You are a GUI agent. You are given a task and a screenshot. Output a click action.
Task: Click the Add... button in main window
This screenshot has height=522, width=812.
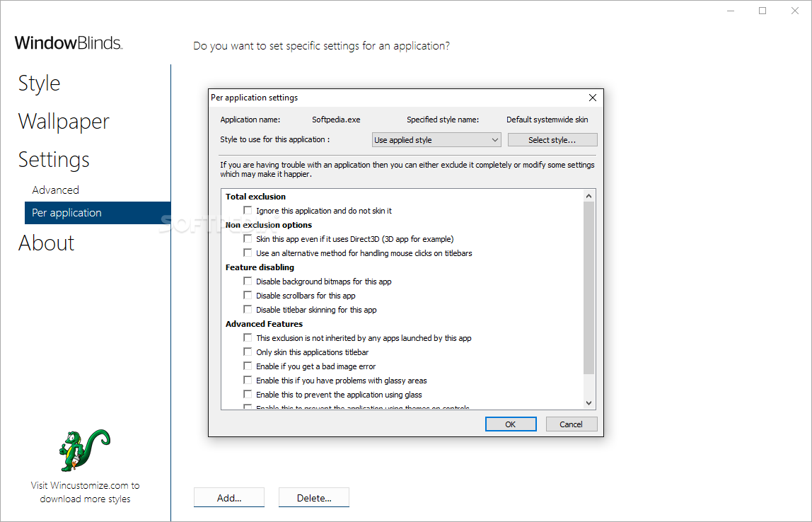pos(229,498)
